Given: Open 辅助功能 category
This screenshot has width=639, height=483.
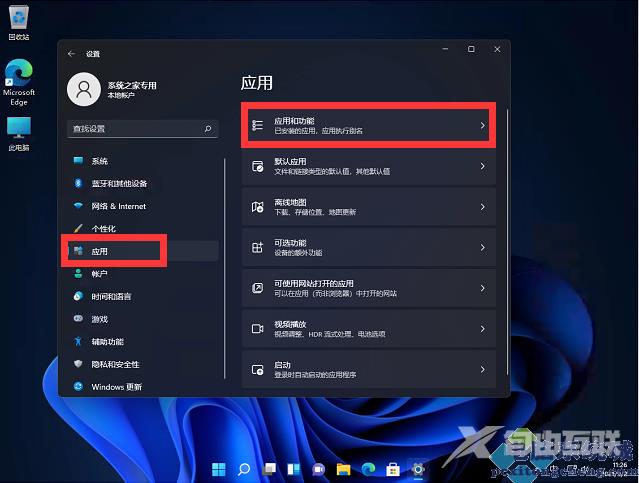Looking at the screenshot, I should click(143, 341).
